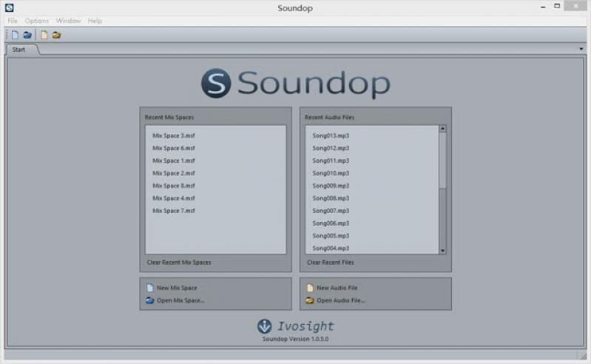Click the Recent Audio Files scrollbar thumb
The image size is (591, 364).
(442, 161)
